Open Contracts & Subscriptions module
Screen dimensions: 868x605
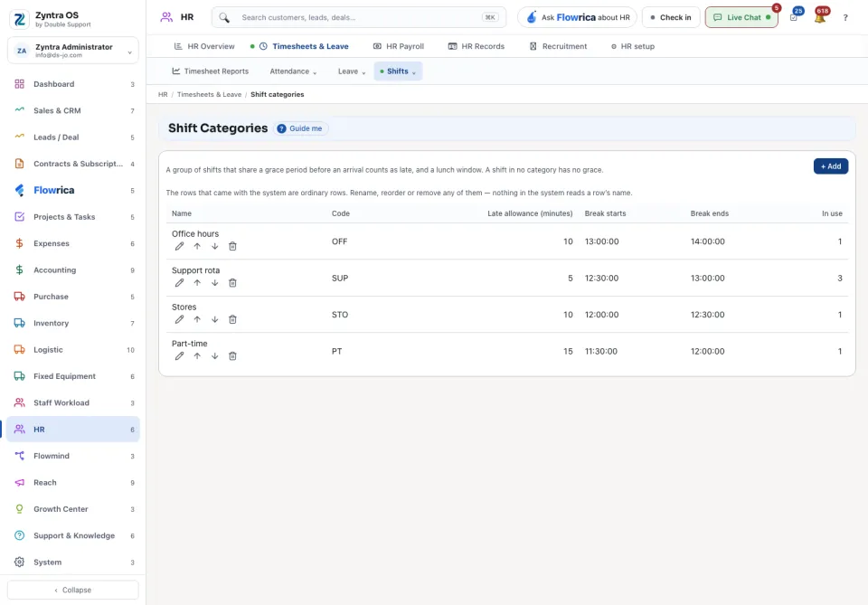(x=73, y=164)
